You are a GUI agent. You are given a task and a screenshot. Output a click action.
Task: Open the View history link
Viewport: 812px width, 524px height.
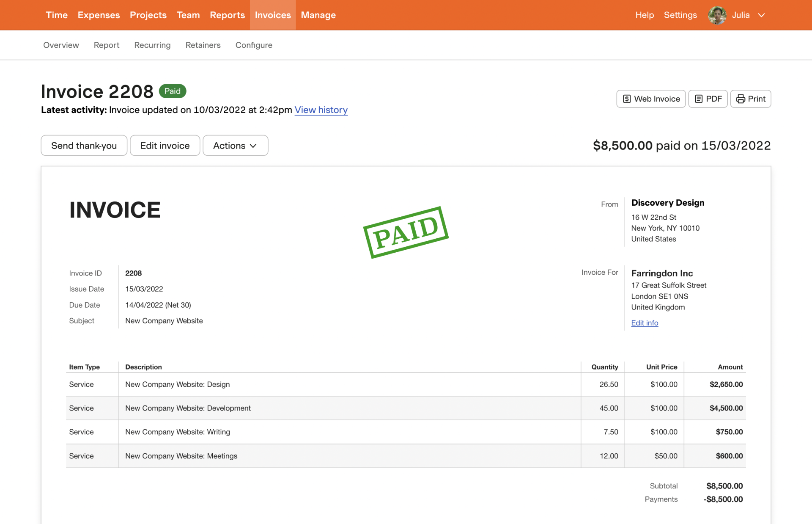[x=321, y=110]
